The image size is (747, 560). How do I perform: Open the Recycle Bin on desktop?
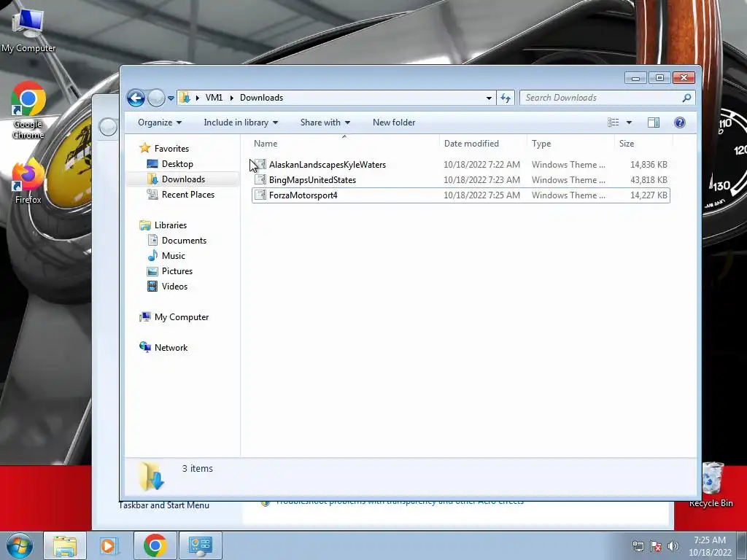pos(711,484)
